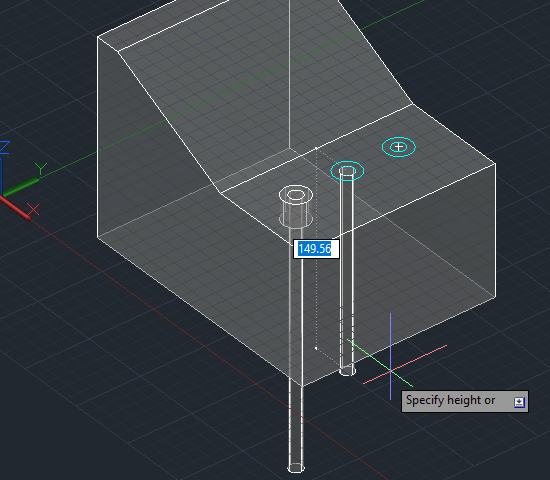Open the options arrow in Specify height prompt
Screen dimensions: 550x480
tap(519, 402)
